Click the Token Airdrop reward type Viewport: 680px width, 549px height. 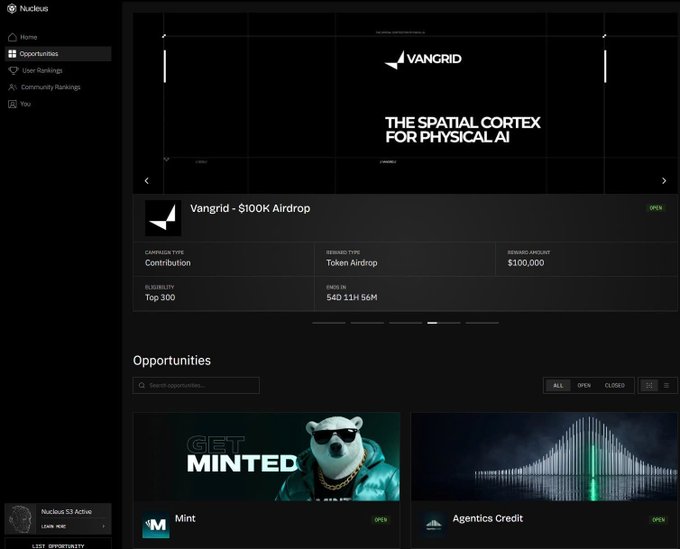(x=352, y=263)
